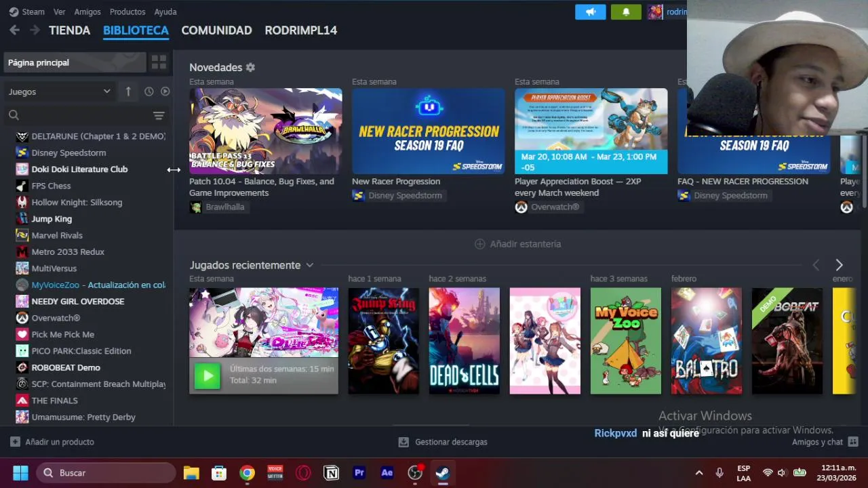
Task: Open the Windows Start menu
Action: point(20,472)
